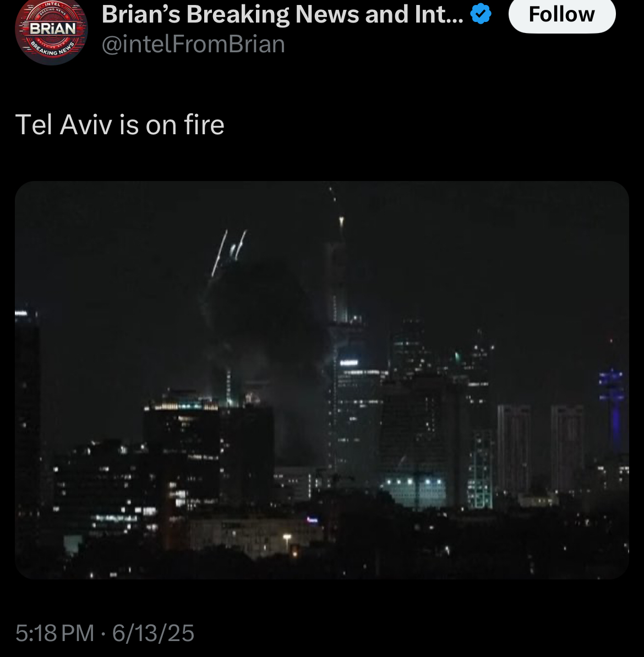Open the Tel Aviv night skyline media

pyautogui.click(x=322, y=380)
